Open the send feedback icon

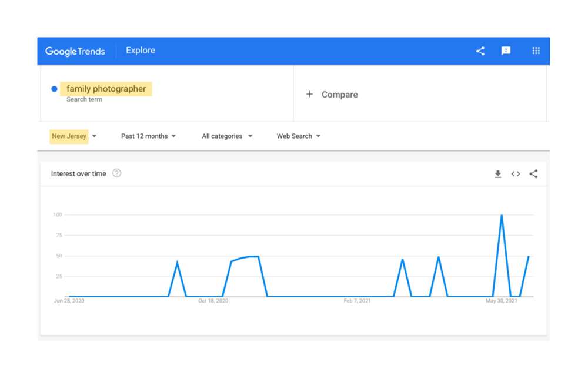coord(506,51)
